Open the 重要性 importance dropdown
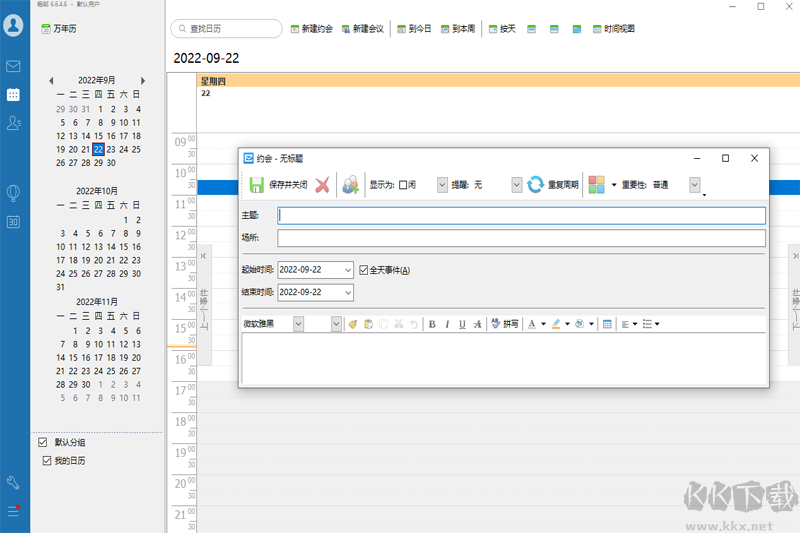 tap(695, 185)
